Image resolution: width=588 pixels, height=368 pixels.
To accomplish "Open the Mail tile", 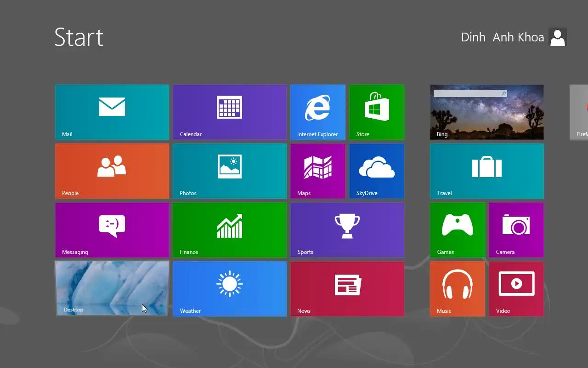I will [112, 112].
